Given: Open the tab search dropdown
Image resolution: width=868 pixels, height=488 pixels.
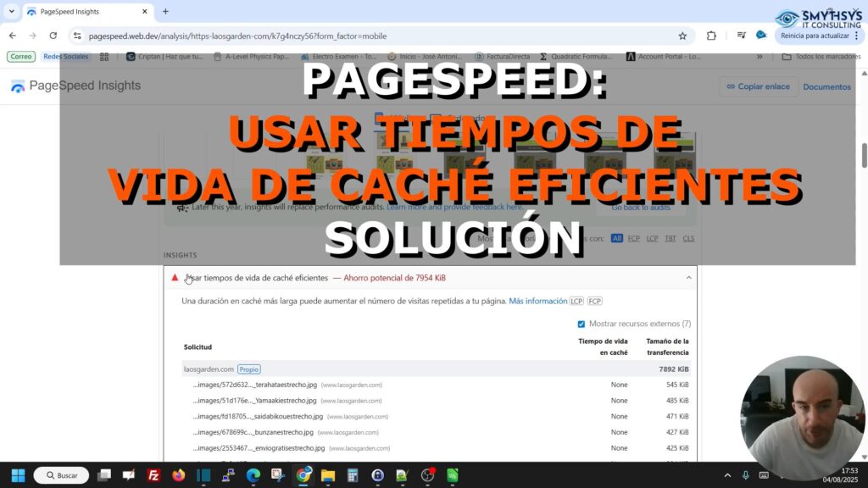Looking at the screenshot, I should pos(12,11).
